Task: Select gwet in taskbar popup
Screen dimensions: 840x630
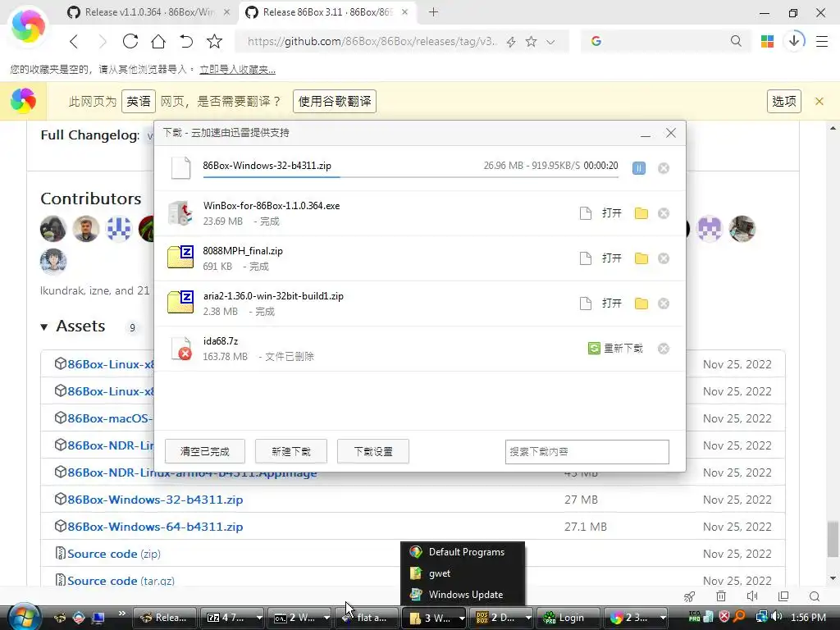Action: (463, 573)
